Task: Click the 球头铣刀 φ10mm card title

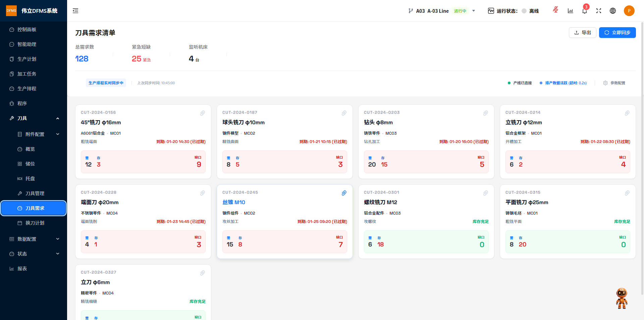Action: (244, 123)
